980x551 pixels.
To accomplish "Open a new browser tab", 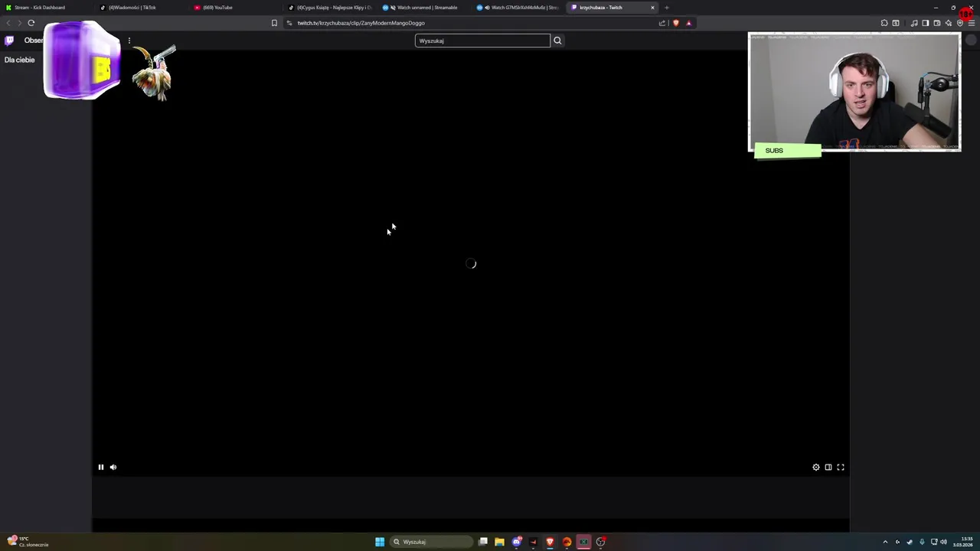I will pyautogui.click(x=667, y=8).
